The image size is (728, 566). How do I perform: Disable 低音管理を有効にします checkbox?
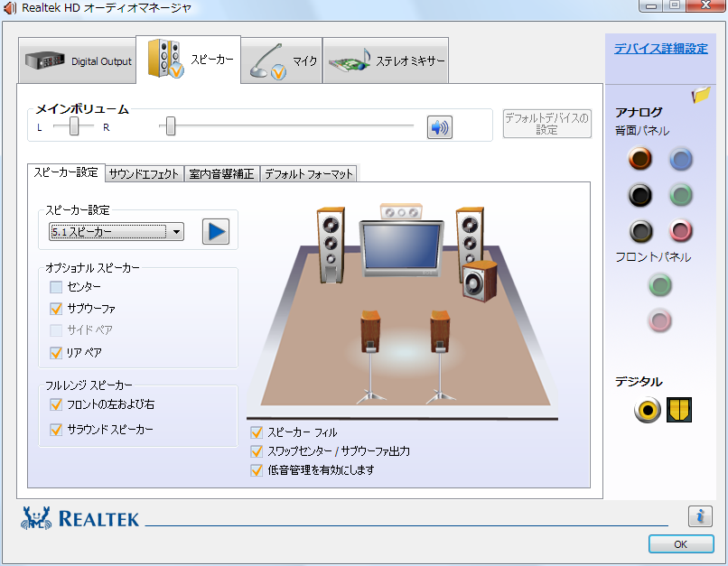257,470
